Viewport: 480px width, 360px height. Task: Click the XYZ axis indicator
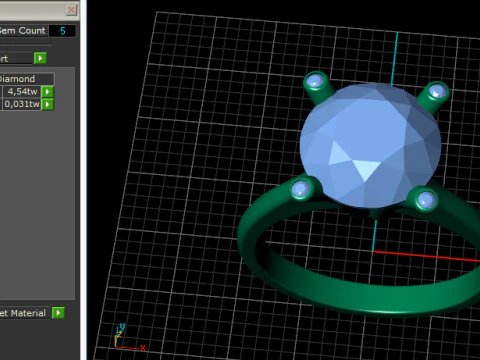(129, 337)
